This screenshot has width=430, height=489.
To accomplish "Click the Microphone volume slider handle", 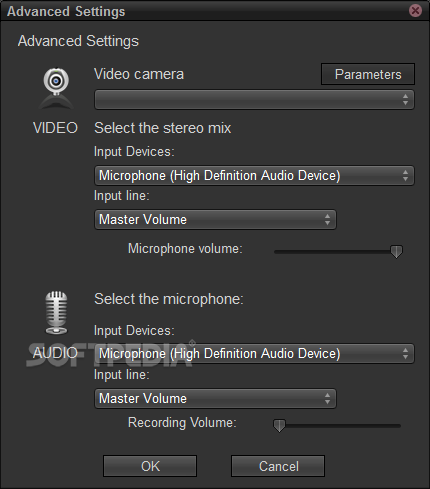I will pos(396,252).
